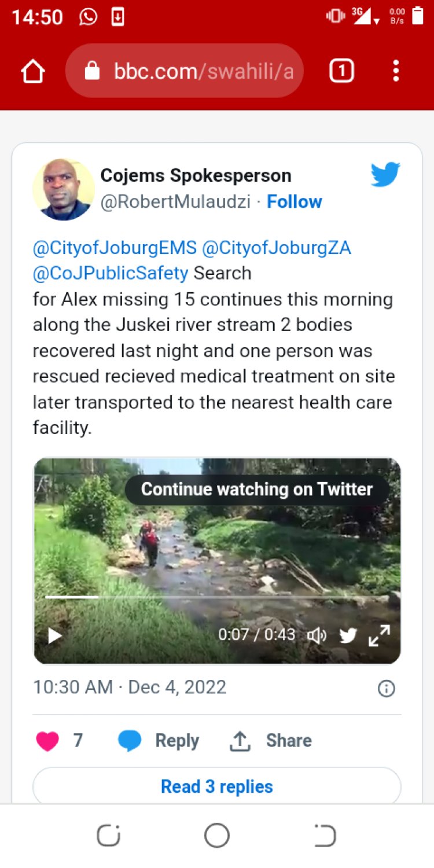Tap the Twitter icon in video controls
Image resolution: width=434 pixels, height=868 pixels.
tap(348, 635)
